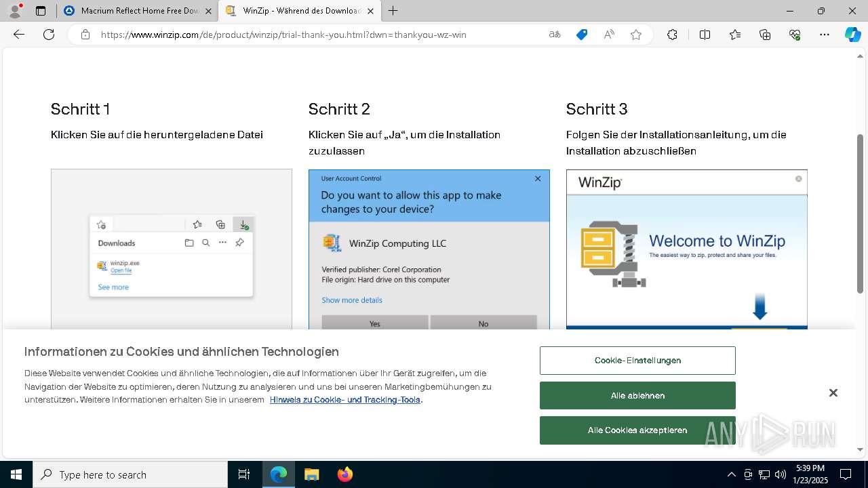Open the Collections icon
Image resolution: width=868 pixels, height=488 pixels.
765,35
